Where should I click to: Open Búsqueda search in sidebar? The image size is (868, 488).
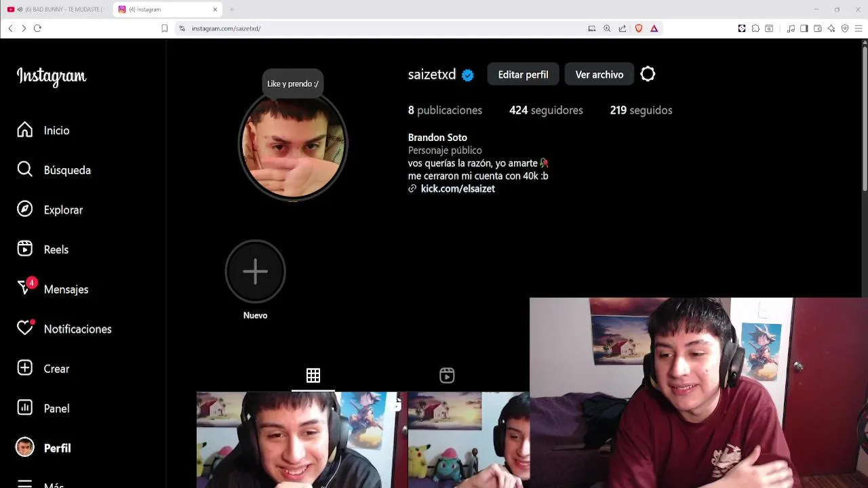25,169
